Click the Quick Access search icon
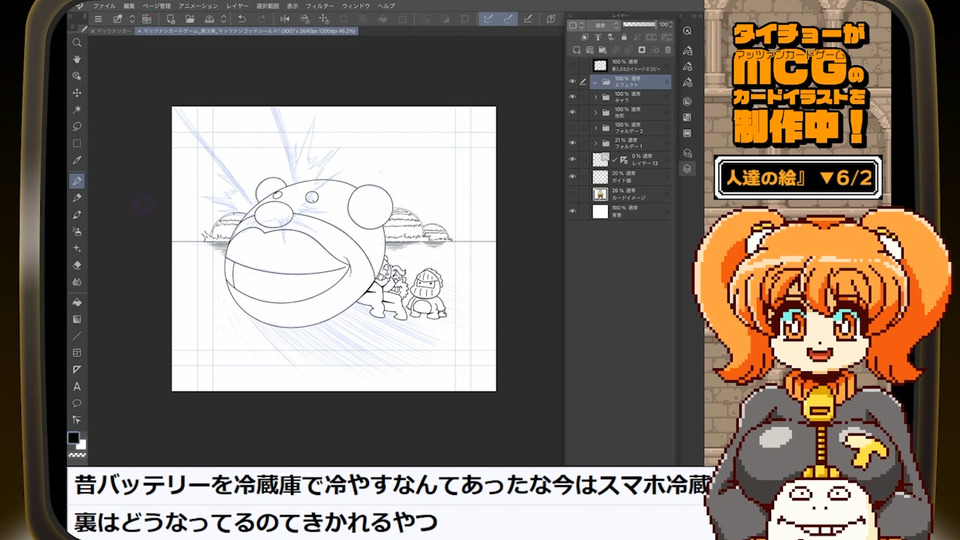Image resolution: width=960 pixels, height=540 pixels. coord(688,30)
